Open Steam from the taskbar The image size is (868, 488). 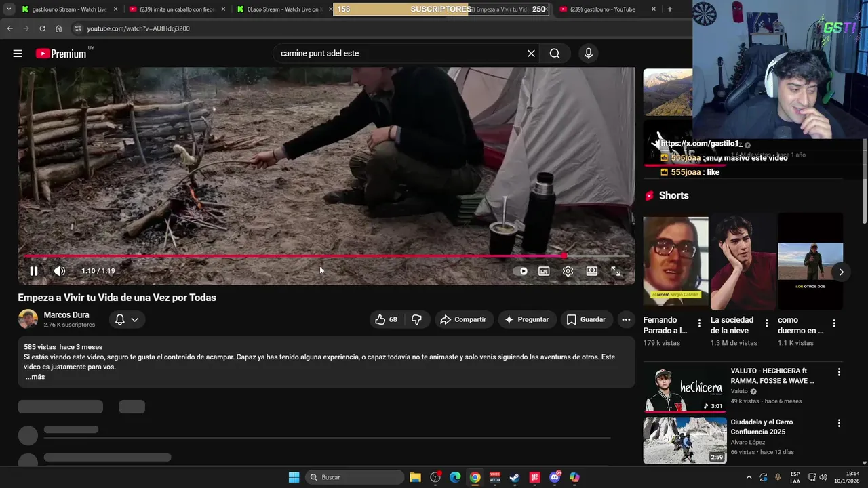pos(515,477)
